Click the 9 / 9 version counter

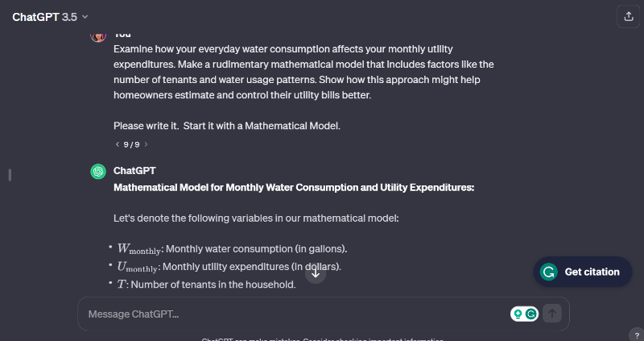[x=131, y=144]
